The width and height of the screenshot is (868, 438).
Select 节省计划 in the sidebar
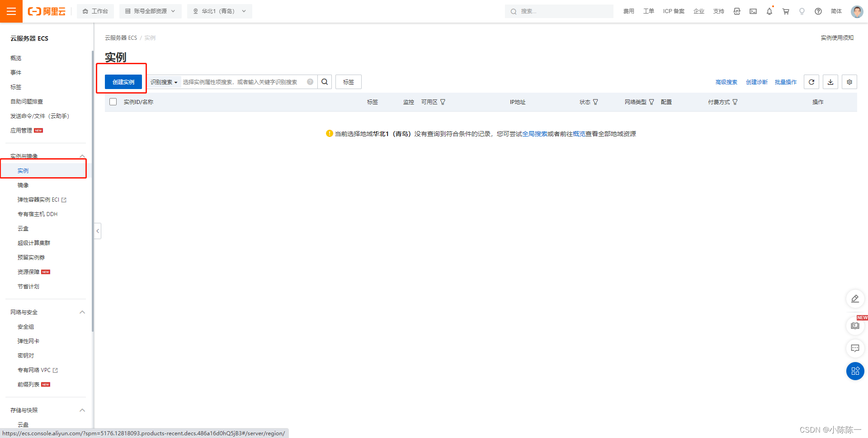(x=28, y=287)
